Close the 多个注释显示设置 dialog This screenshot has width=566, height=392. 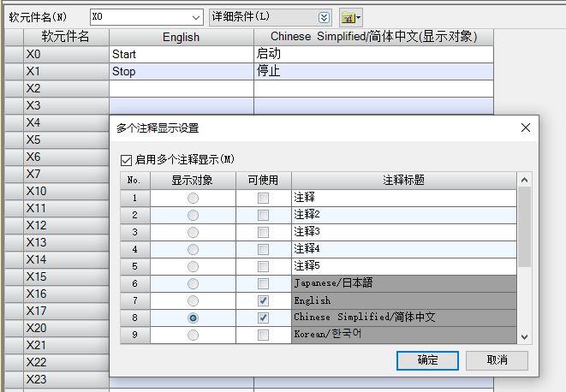pyautogui.click(x=525, y=128)
